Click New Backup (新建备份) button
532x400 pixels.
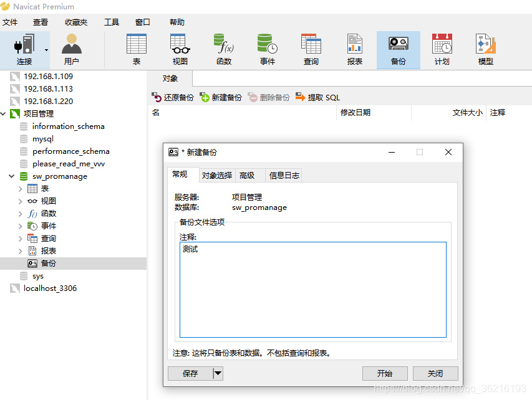(x=221, y=98)
